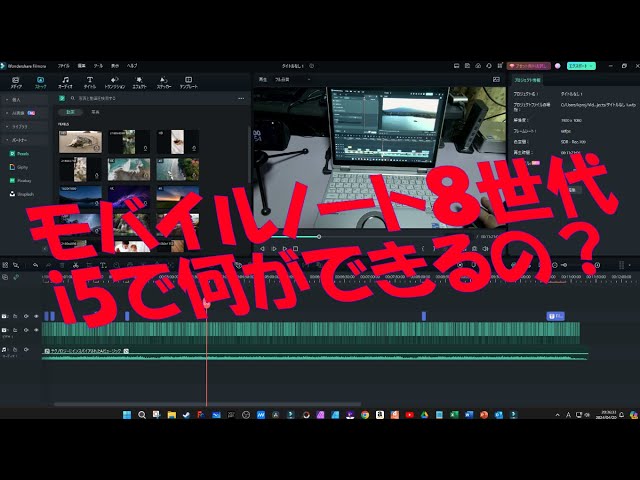Viewport: 640px width, 480px height.
Task: Open the File menu
Action: 63,66
